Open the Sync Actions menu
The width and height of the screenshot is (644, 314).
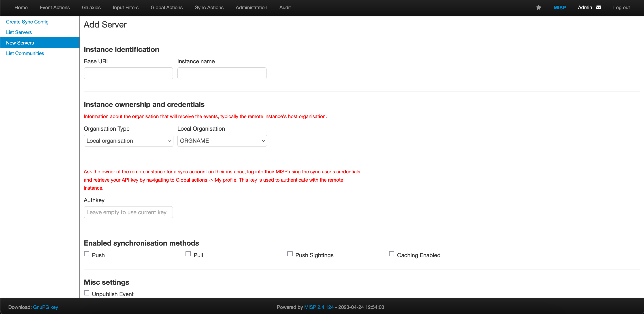tap(209, 8)
